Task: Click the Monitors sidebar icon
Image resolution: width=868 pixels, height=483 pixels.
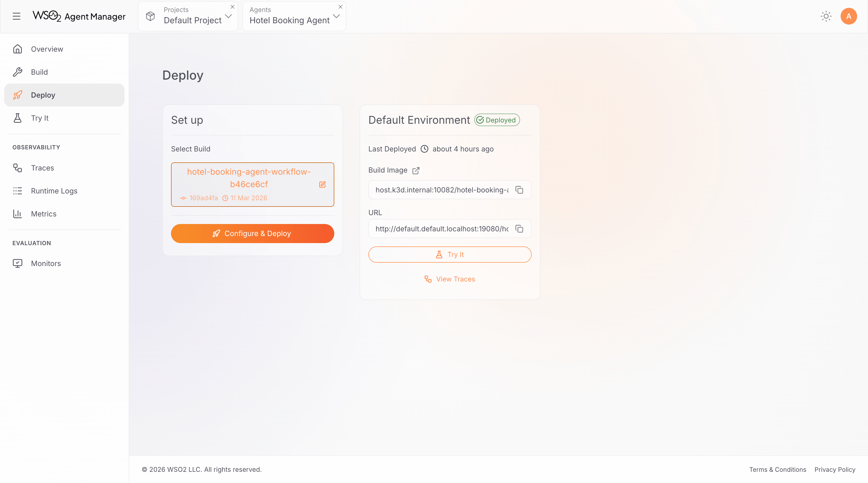Action: tap(17, 263)
